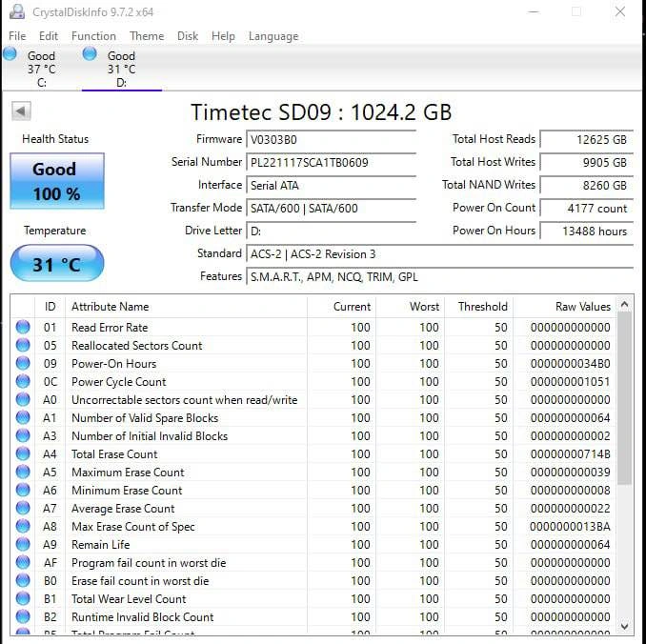Click the previous disk arrow button
This screenshot has width=646, height=644.
21,111
